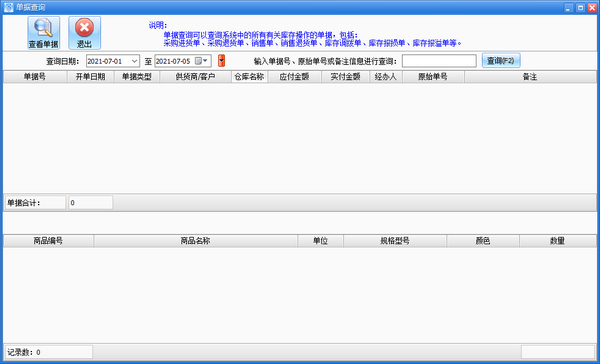This screenshot has height=364, width=600.
Task: Click the 规格型号 column header
Action: click(395, 241)
